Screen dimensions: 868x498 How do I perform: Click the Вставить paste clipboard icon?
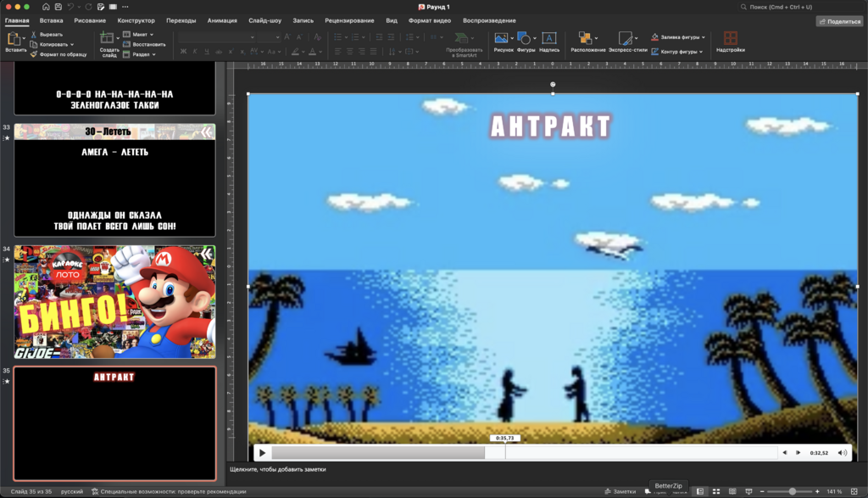(x=14, y=38)
